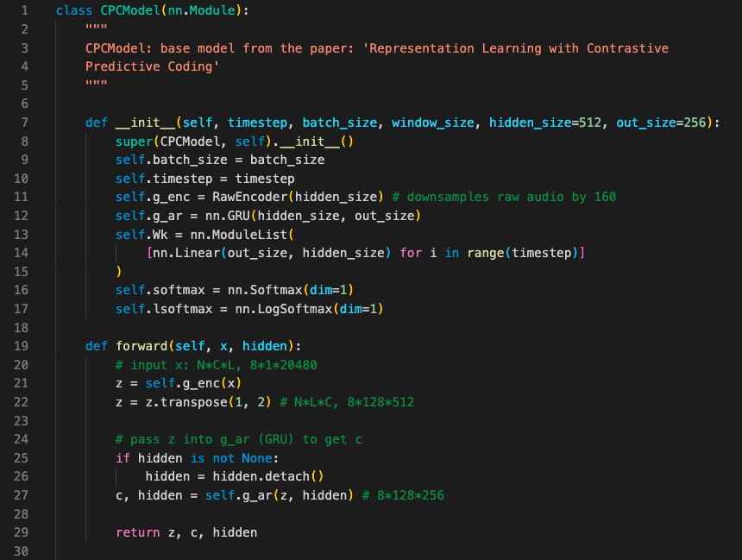742x560 pixels.
Task: Click the 'hidden_size=512' default parameter
Action: click(545, 123)
